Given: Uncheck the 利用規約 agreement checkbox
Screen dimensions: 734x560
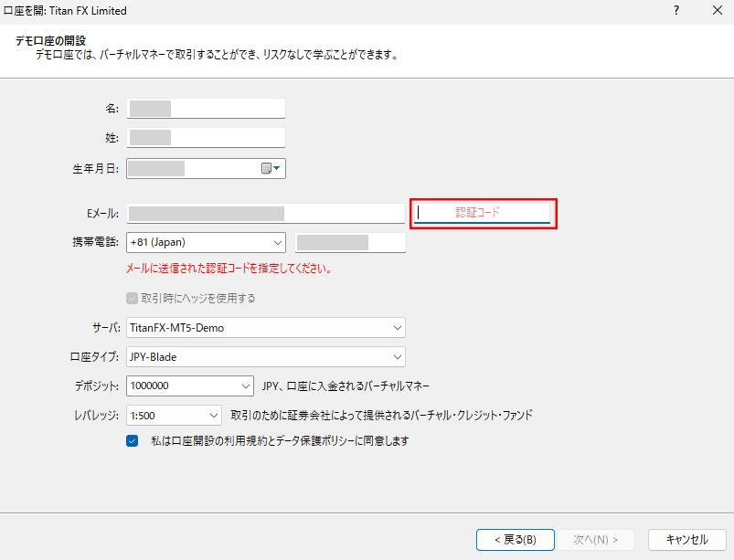Looking at the screenshot, I should click(132, 440).
